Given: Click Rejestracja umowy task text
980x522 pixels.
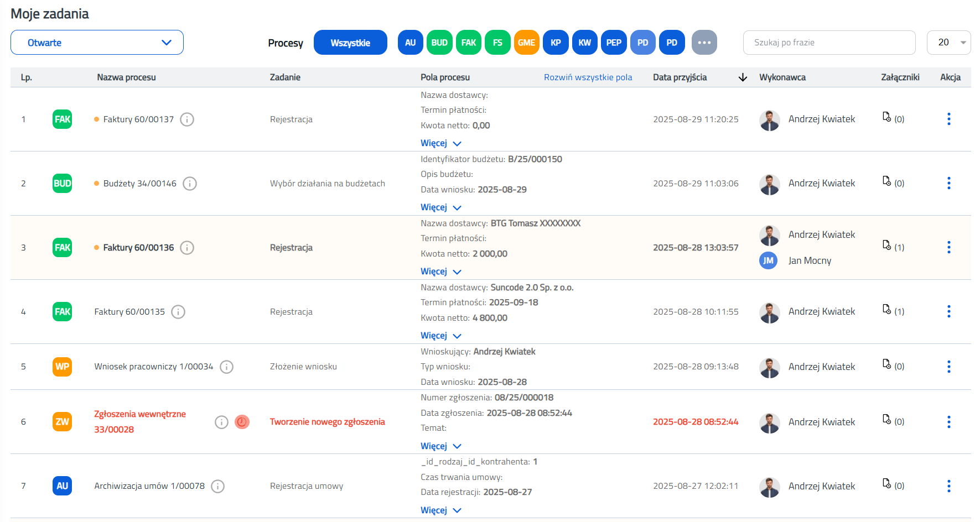Looking at the screenshot, I should tap(307, 486).
